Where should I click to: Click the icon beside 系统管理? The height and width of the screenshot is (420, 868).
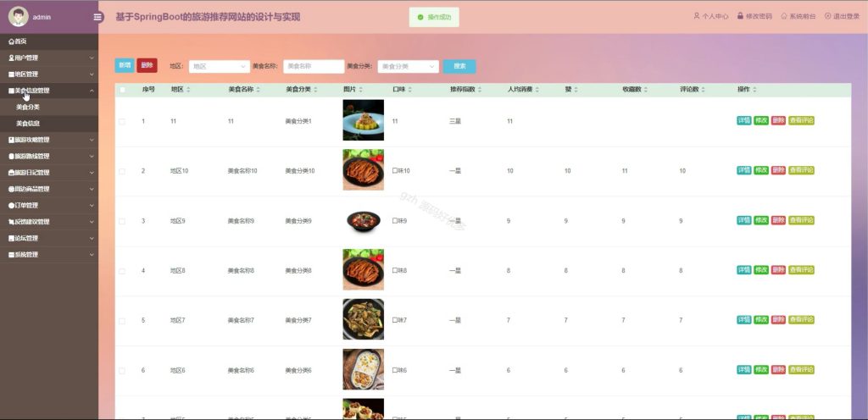pos(11,255)
